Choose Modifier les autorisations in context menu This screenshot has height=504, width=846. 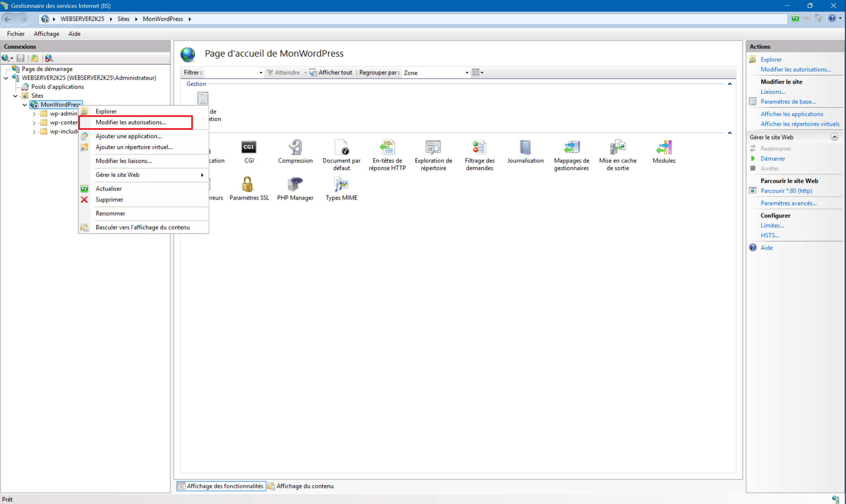coord(131,122)
